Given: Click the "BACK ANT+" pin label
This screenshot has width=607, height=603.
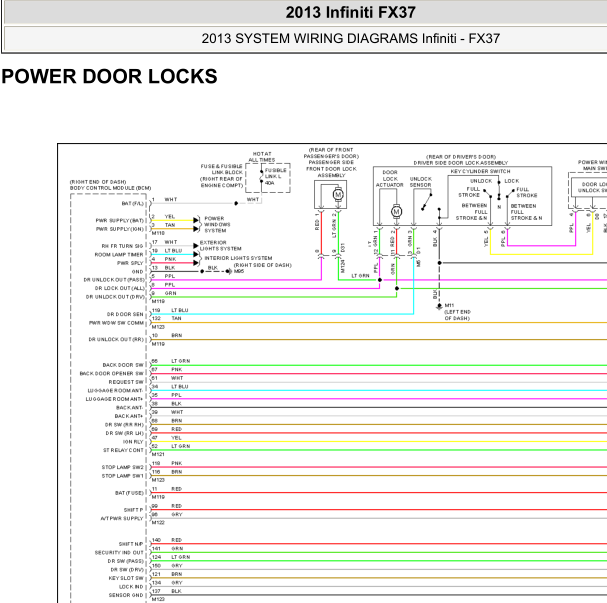Looking at the screenshot, I should tap(129, 416).
